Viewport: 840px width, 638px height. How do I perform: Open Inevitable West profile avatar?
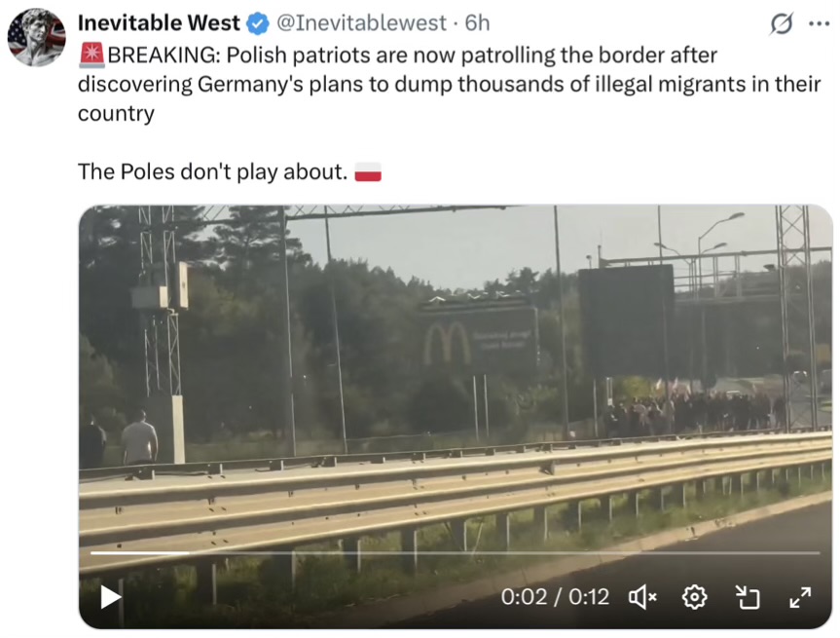pyautogui.click(x=37, y=37)
